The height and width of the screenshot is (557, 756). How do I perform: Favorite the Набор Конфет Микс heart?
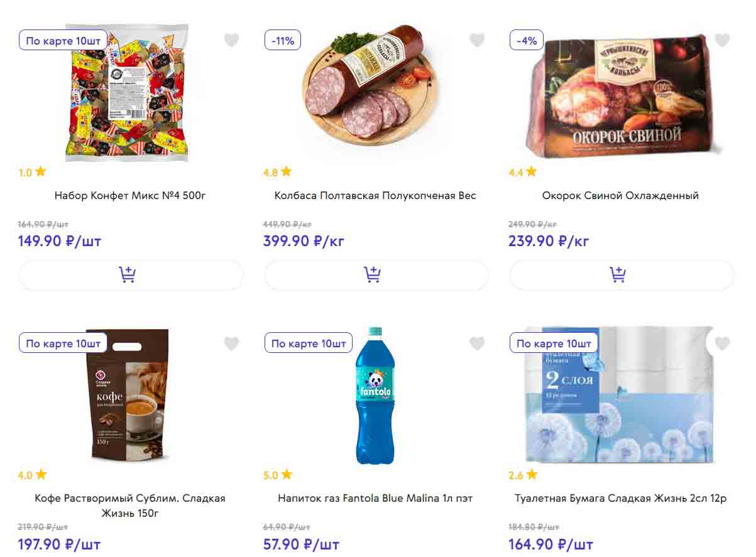(x=232, y=40)
